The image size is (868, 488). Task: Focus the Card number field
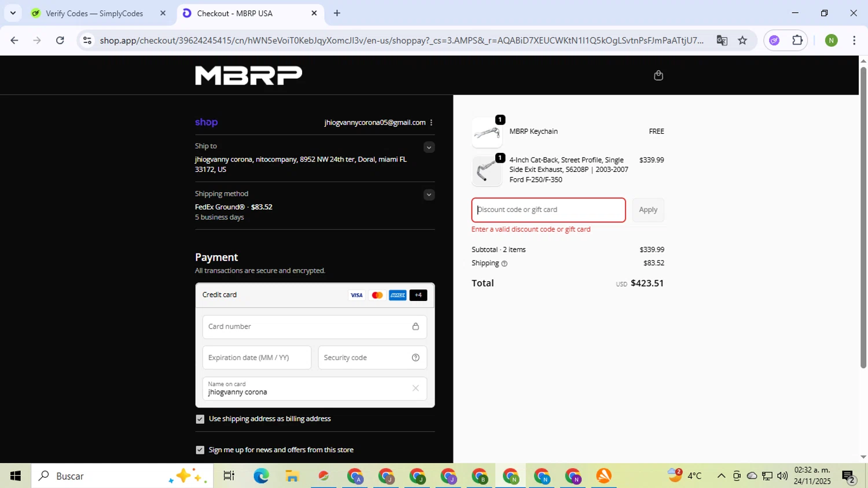pyautogui.click(x=315, y=326)
